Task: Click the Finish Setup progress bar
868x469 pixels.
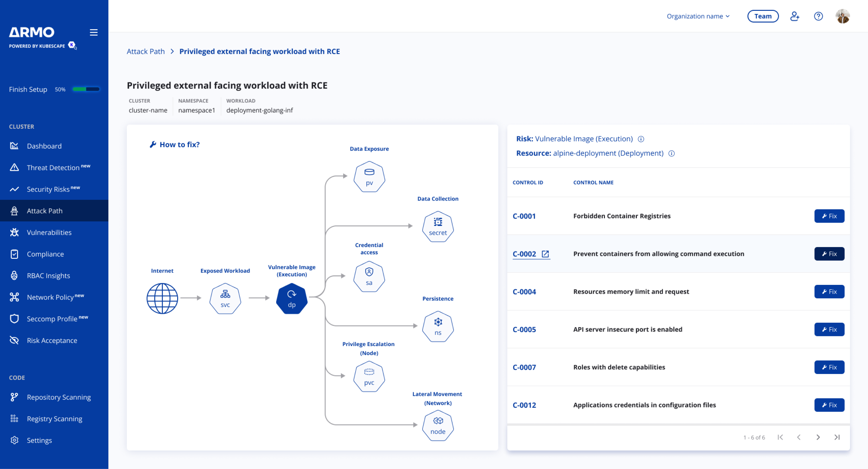Action: [86, 89]
